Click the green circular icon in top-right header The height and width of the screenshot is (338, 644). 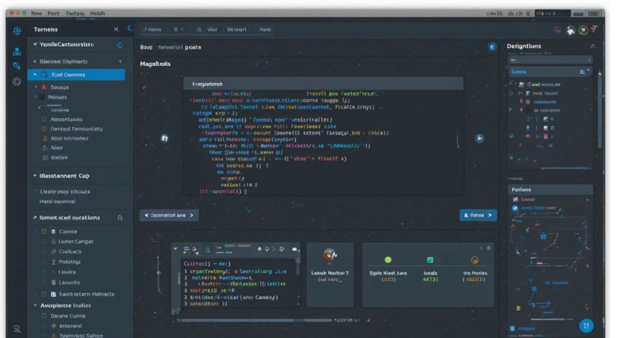(583, 31)
